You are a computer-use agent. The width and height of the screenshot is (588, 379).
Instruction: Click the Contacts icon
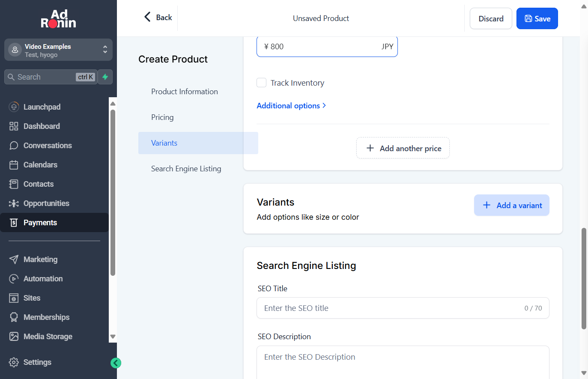pos(14,184)
